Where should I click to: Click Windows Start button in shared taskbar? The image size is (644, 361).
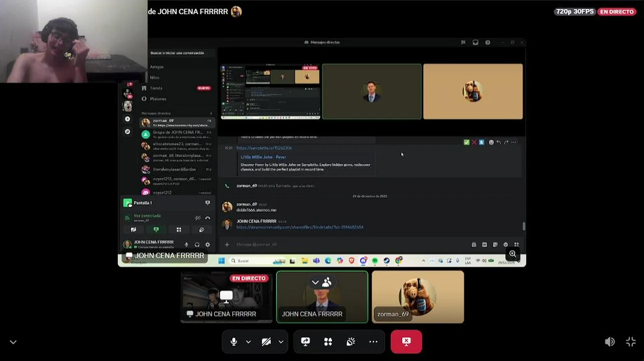pyautogui.click(x=221, y=261)
